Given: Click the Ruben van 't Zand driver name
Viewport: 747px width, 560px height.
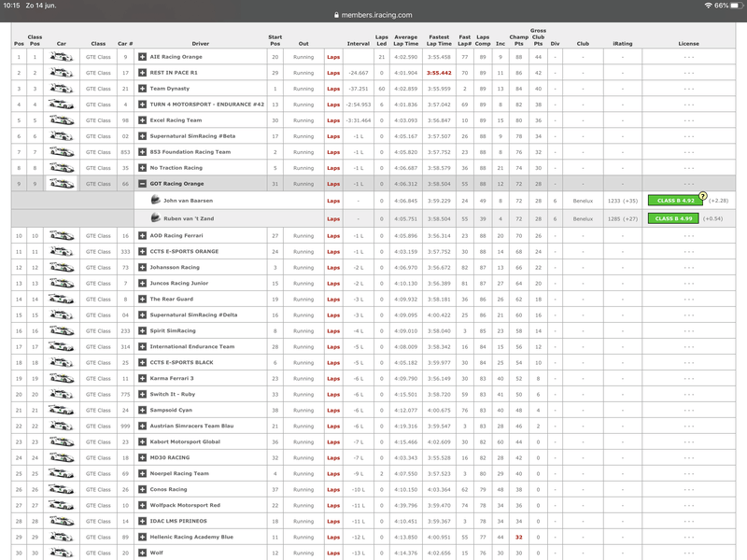Looking at the screenshot, I should coord(189,218).
